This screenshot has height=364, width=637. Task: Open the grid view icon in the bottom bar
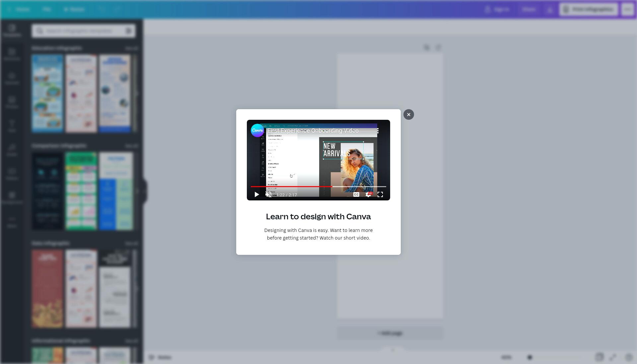click(x=600, y=357)
